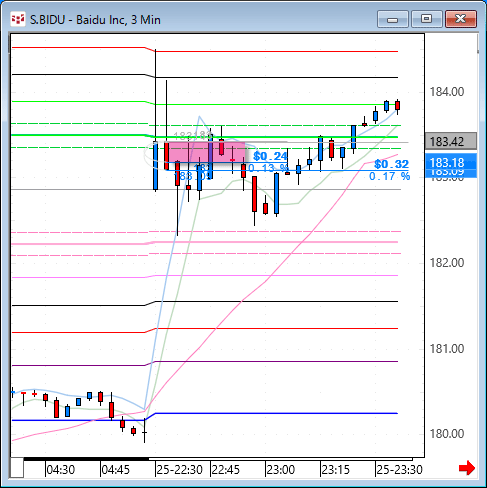This screenshot has width=487, height=488.
Task: Click the red scroll-right arrow
Action: (x=467, y=468)
